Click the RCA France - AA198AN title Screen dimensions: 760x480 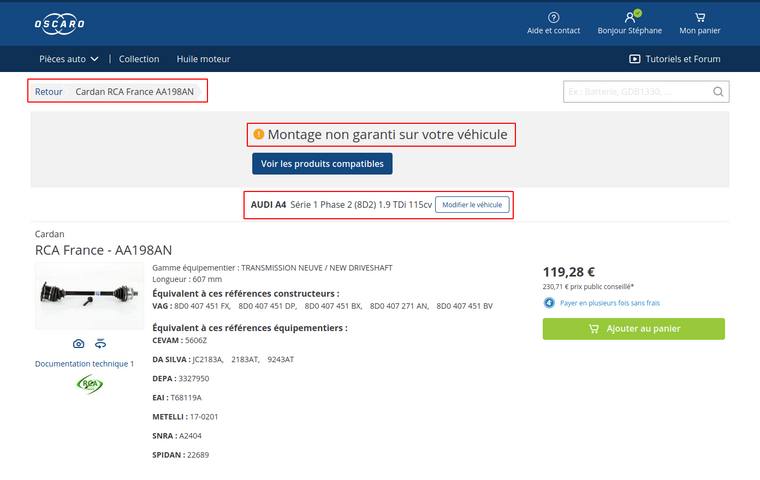[103, 250]
